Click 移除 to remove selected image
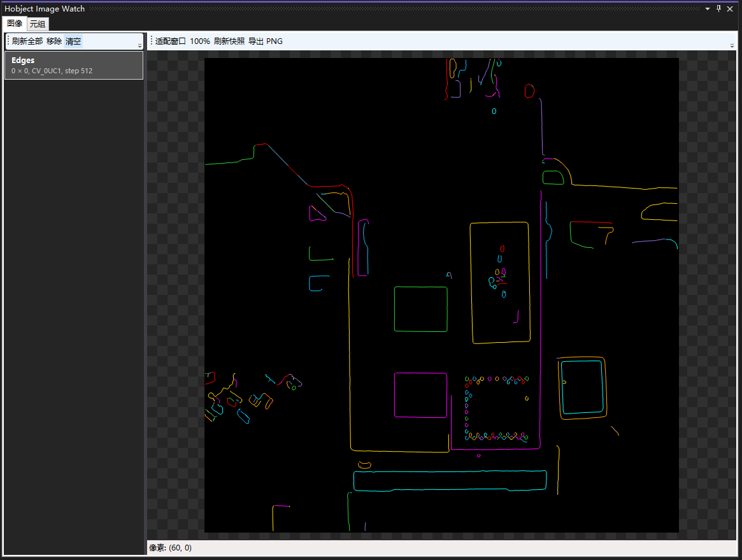This screenshot has height=560, width=742. (54, 41)
